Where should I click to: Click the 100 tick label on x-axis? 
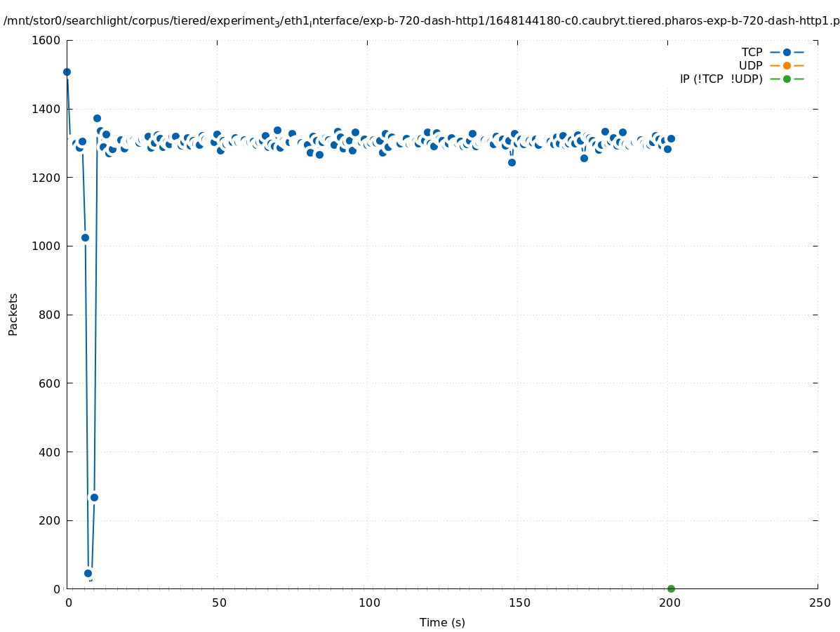(368, 603)
